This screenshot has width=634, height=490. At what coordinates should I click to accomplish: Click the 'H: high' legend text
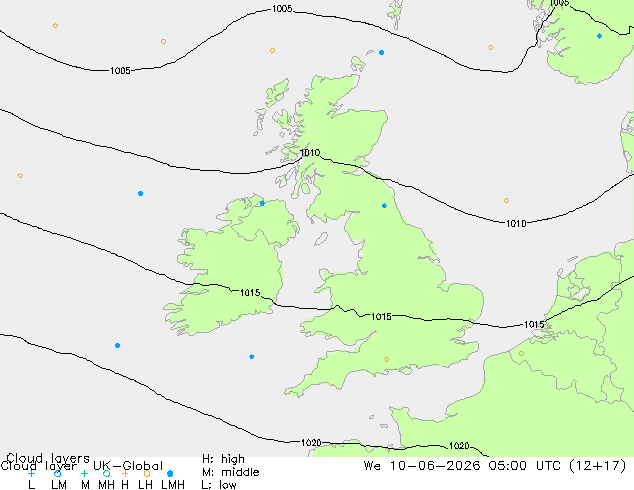coord(223,459)
